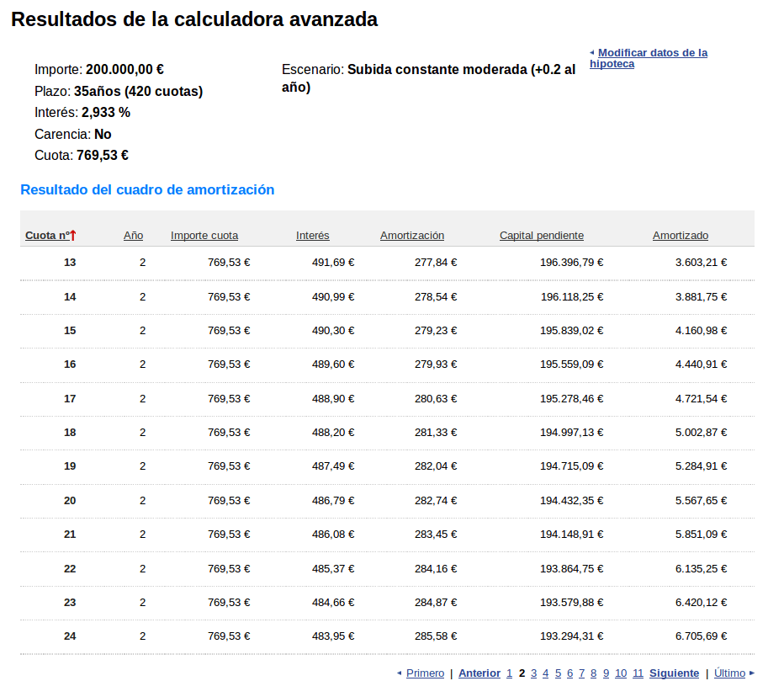This screenshot has width=784, height=697.
Task: Jump to Último page
Action: click(729, 673)
